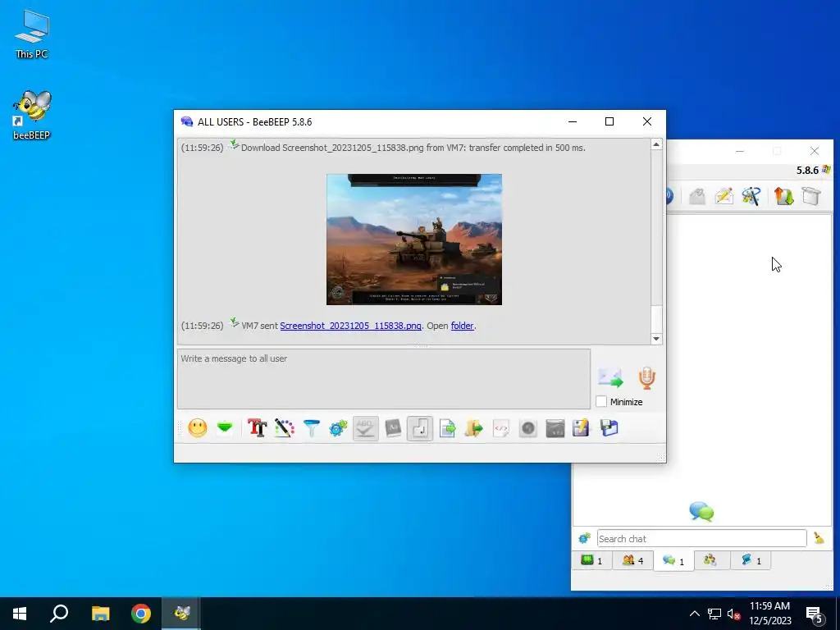Click the muted speaker tray icon
840x630 pixels.
[x=733, y=614]
